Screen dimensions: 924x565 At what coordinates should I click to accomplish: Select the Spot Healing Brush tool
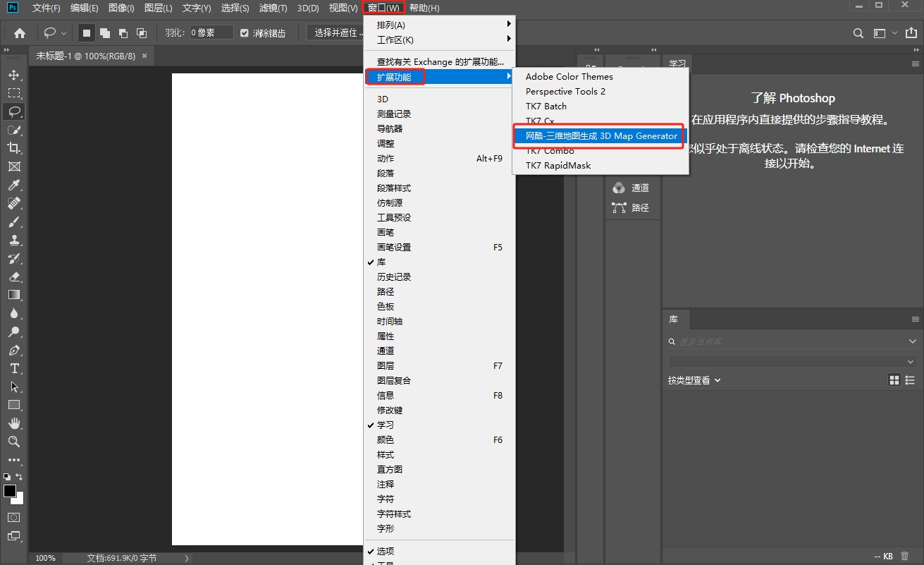14,203
